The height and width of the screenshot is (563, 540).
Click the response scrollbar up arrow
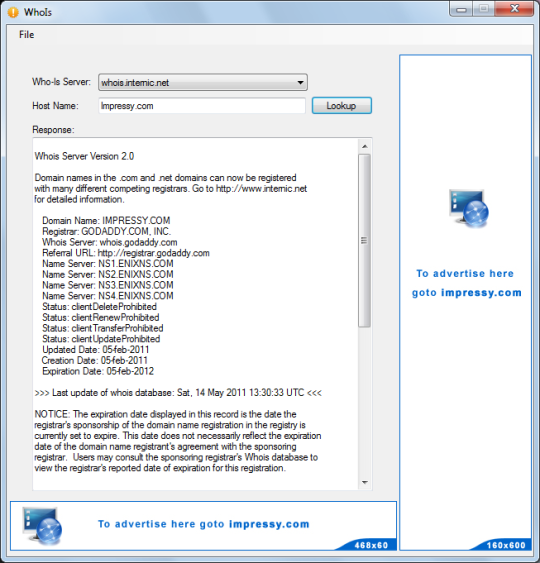click(365, 146)
